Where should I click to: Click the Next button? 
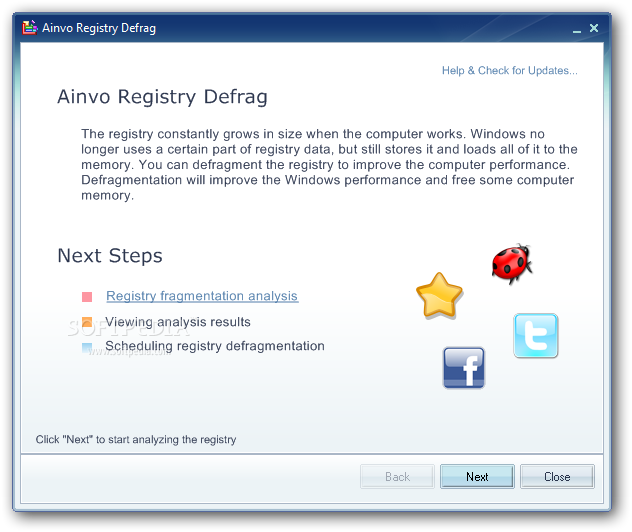[477, 477]
